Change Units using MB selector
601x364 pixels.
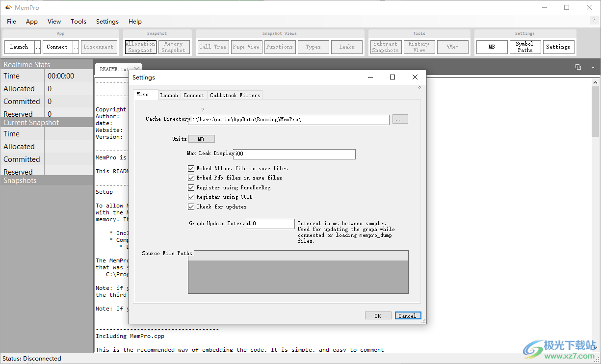(201, 139)
